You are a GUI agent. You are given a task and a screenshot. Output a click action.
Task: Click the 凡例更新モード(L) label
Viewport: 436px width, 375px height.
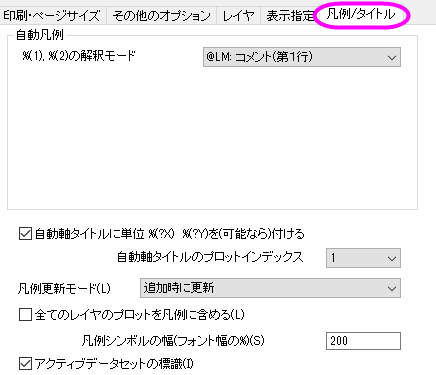pyautogui.click(x=64, y=288)
